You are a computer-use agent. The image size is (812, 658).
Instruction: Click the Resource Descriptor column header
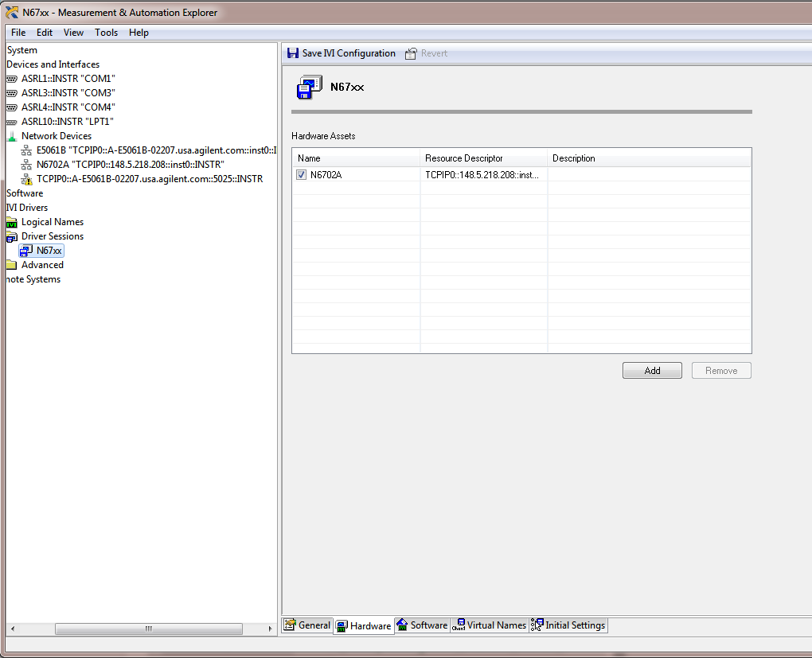(x=483, y=158)
